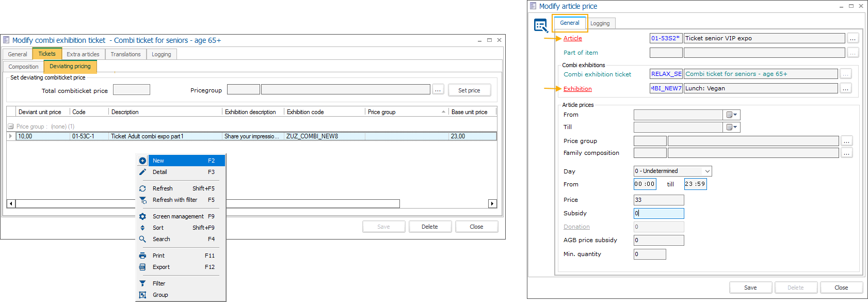Click the Detail pencil icon
This screenshot has height=302, width=868.
tap(142, 172)
